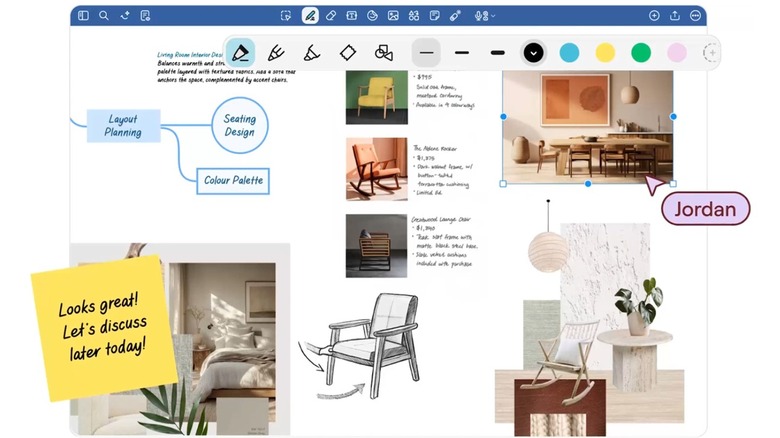The height and width of the screenshot is (438, 780).
Task: Pick the pink color swatch
Action: pyautogui.click(x=677, y=53)
